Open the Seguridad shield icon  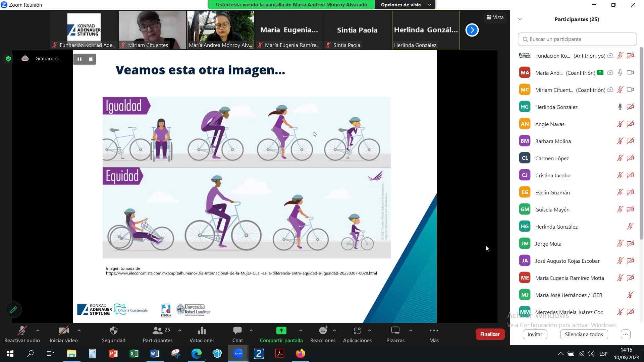[x=114, y=331]
